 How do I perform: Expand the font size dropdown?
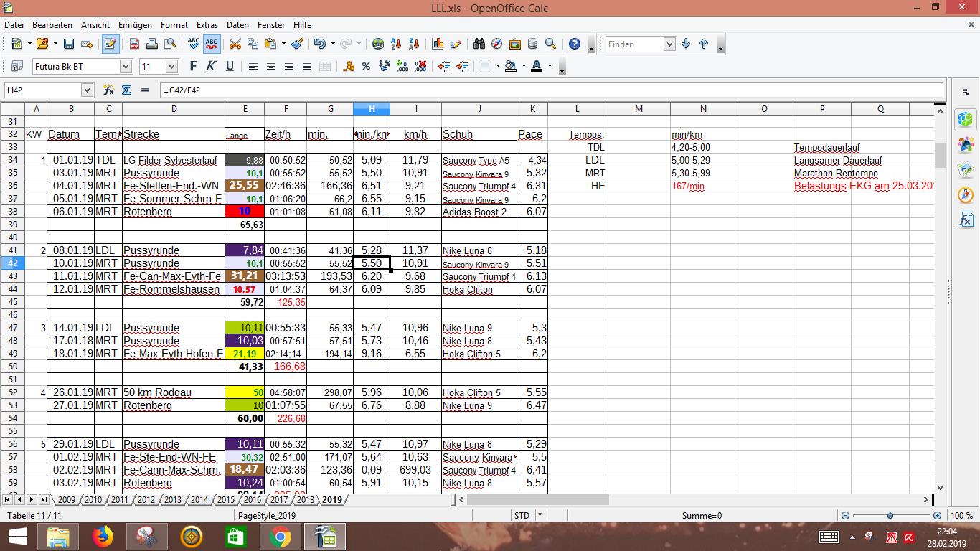(x=171, y=67)
